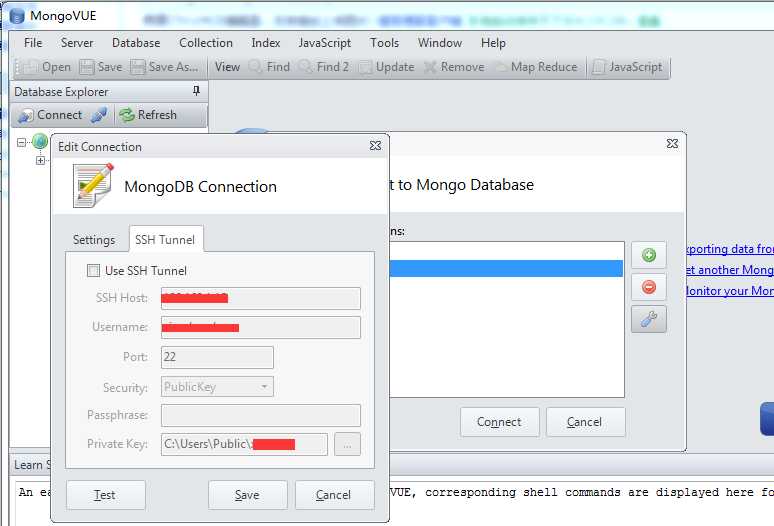
Task: Click Connect in Database Explorer
Action: (x=50, y=115)
